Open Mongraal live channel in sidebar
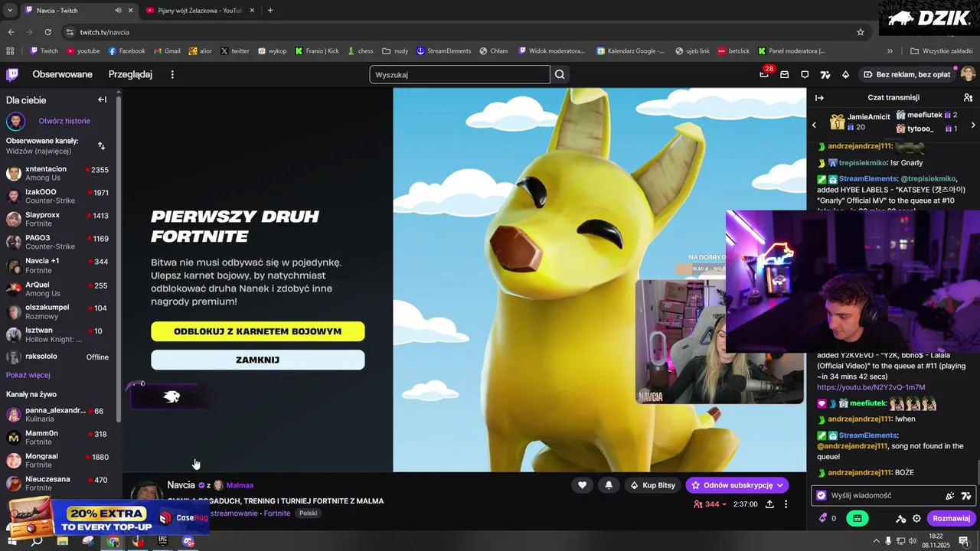The image size is (980, 551). pos(59,461)
